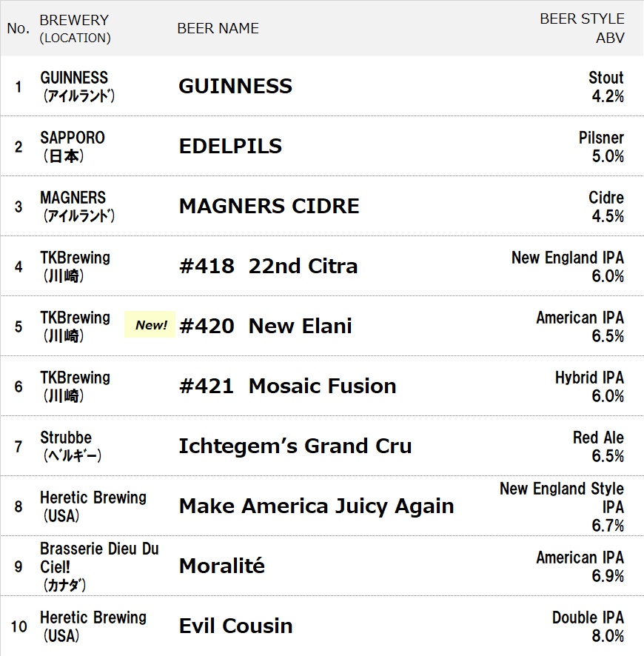Click SAPPORO brewery name
Screen dimensions: 644x656
coord(73,138)
